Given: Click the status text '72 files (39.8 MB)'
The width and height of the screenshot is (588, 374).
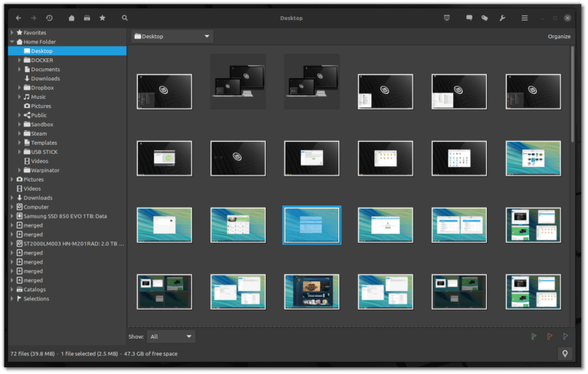Looking at the screenshot, I should (x=32, y=354).
